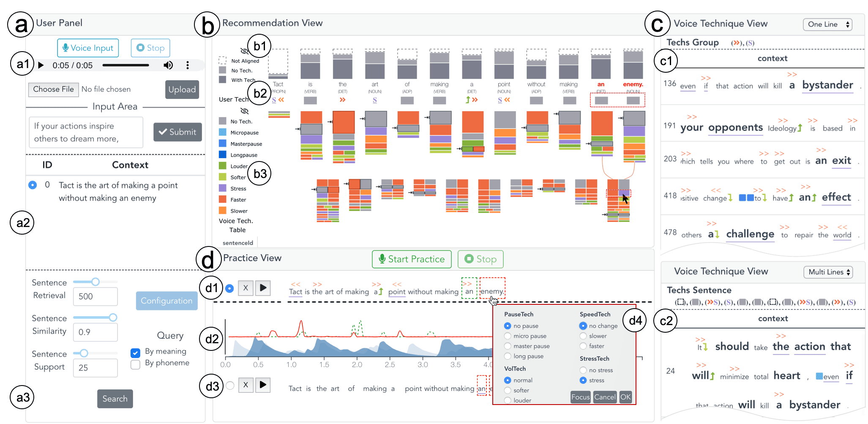Click the Focus button in technique popup
The image size is (868, 424).
tap(580, 397)
